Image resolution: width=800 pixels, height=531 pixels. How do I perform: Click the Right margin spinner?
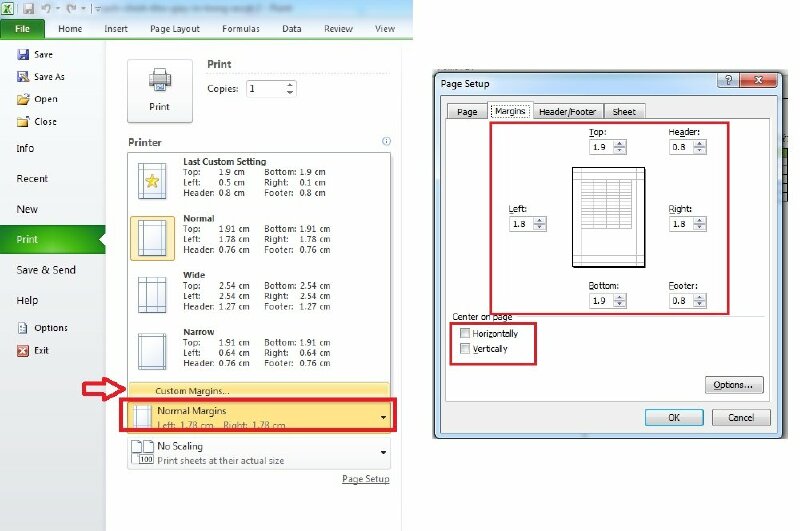click(700, 224)
